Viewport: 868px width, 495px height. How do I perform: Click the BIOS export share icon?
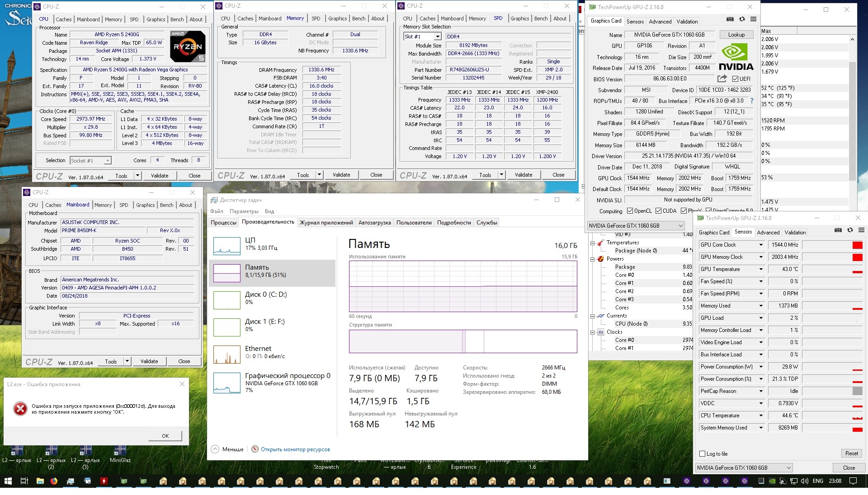click(x=722, y=79)
